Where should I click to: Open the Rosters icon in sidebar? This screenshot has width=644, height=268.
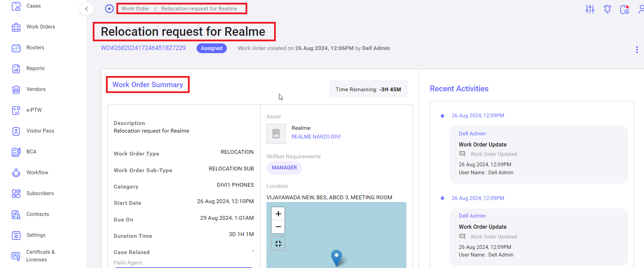[x=16, y=48]
